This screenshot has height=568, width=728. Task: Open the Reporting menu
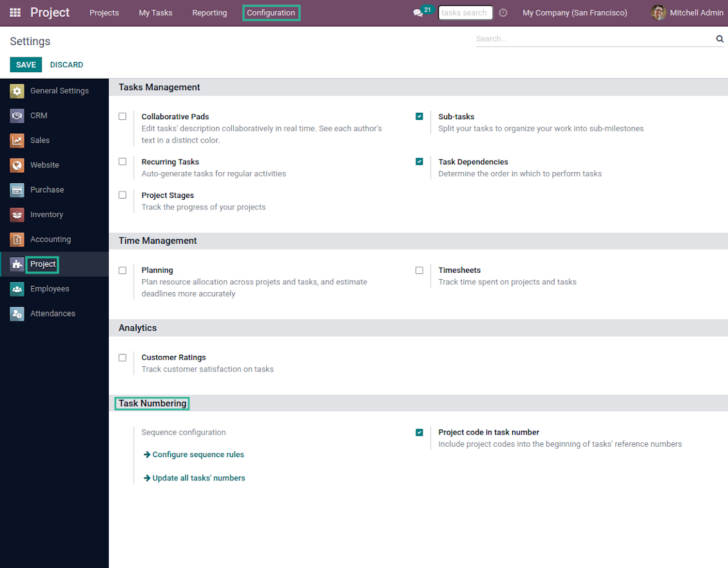pyautogui.click(x=209, y=12)
